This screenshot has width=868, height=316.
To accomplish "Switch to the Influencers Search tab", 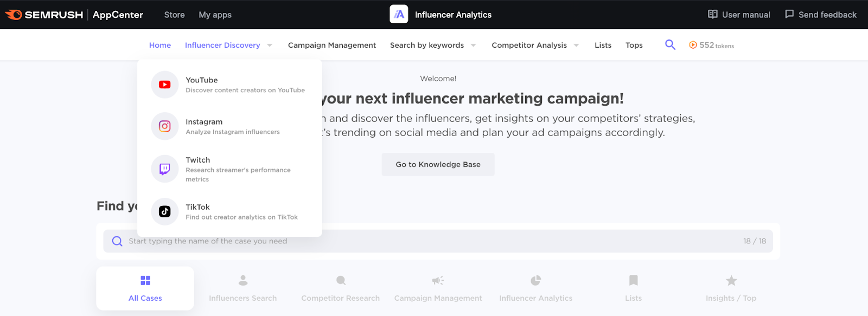I will coord(242,288).
